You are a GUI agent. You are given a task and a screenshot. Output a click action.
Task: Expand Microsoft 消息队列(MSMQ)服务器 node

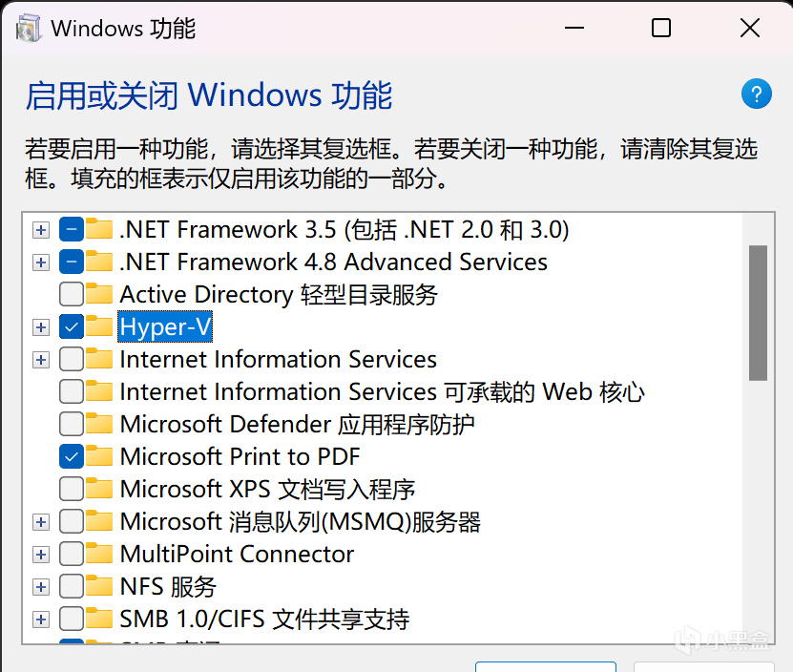point(40,522)
